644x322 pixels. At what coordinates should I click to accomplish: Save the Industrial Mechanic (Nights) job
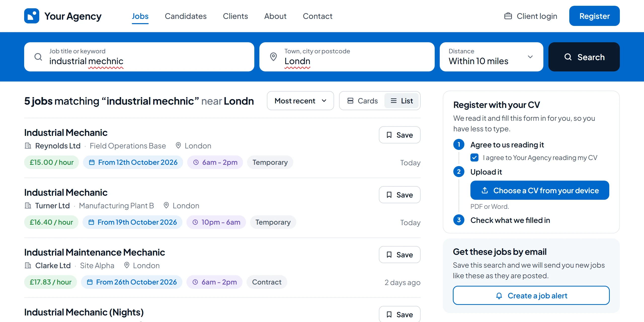[x=399, y=314]
